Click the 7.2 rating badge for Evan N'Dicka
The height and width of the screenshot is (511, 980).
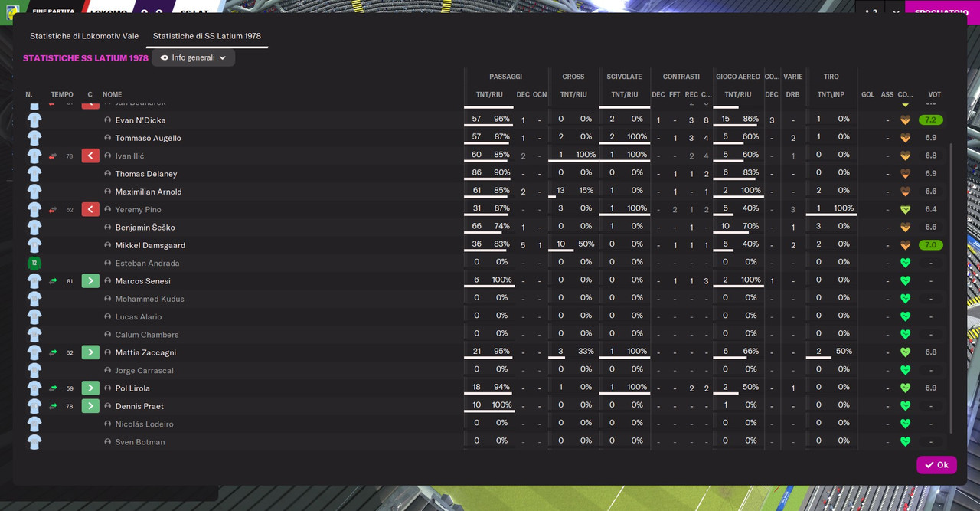coord(931,120)
